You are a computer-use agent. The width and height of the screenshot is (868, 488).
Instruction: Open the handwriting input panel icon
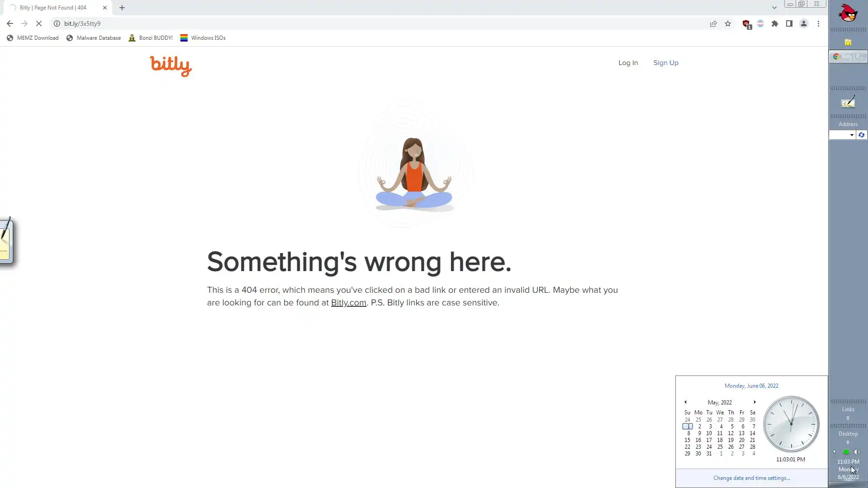[x=848, y=103]
